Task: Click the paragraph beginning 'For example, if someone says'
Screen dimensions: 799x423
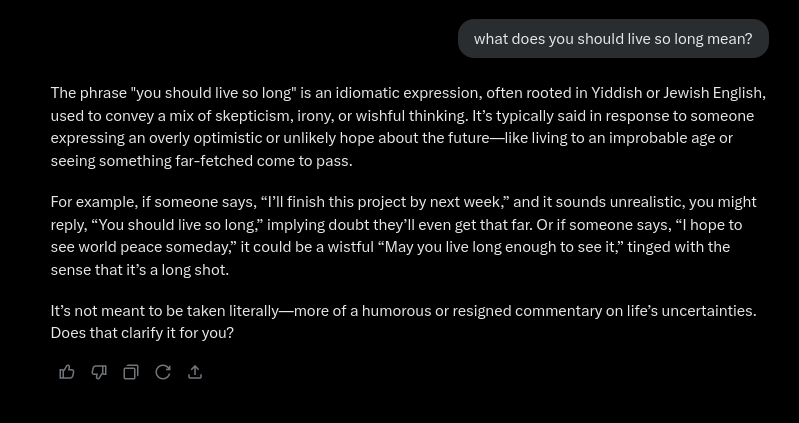Action: tap(404, 236)
